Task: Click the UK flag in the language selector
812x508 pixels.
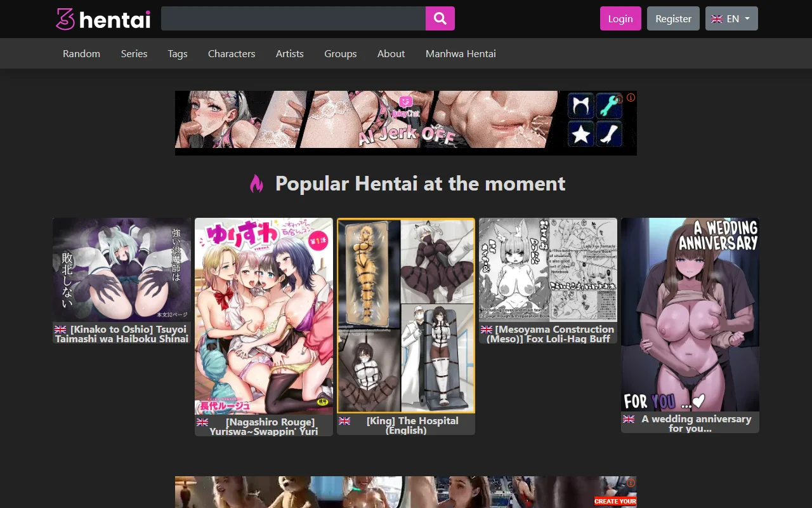Action: tap(717, 18)
